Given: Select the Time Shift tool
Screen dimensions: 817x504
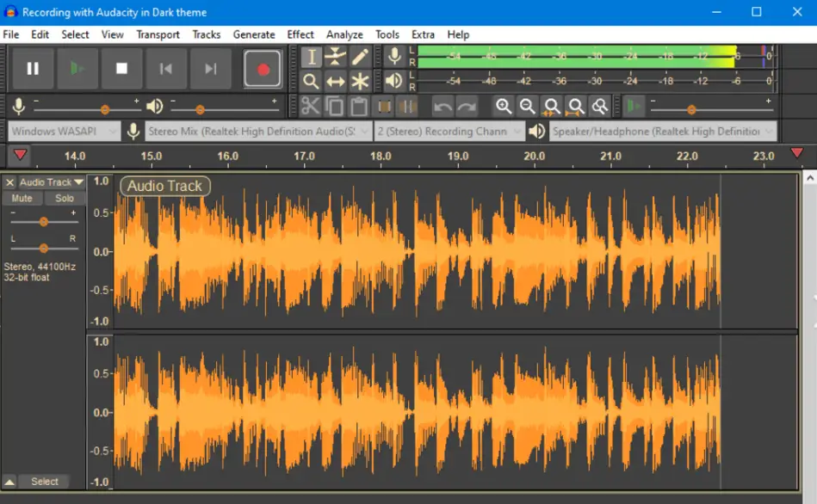Looking at the screenshot, I should (335, 81).
